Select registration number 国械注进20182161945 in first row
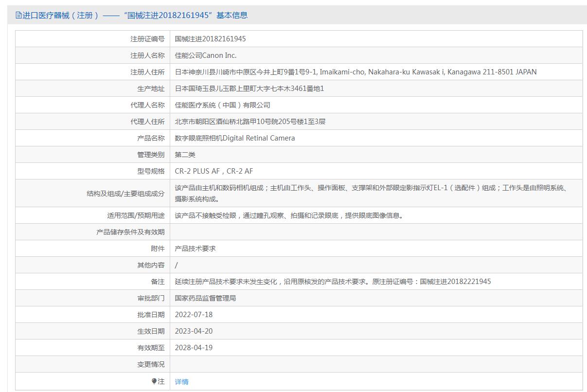This screenshot has width=587, height=392. [210, 39]
